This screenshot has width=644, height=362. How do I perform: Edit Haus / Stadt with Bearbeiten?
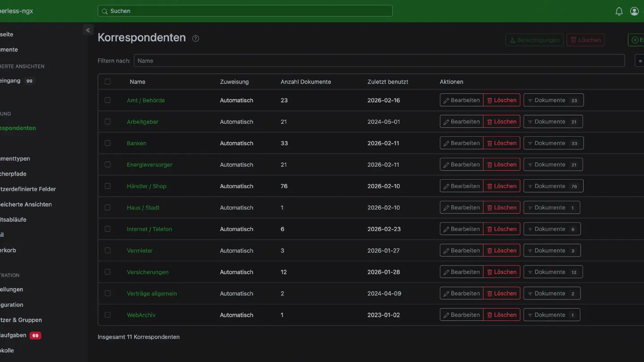tap(462, 207)
